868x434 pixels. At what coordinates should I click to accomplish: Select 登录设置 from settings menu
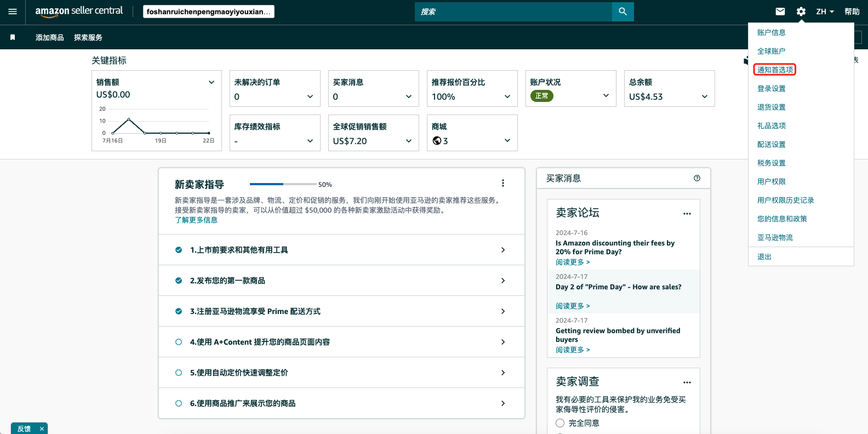[772, 88]
